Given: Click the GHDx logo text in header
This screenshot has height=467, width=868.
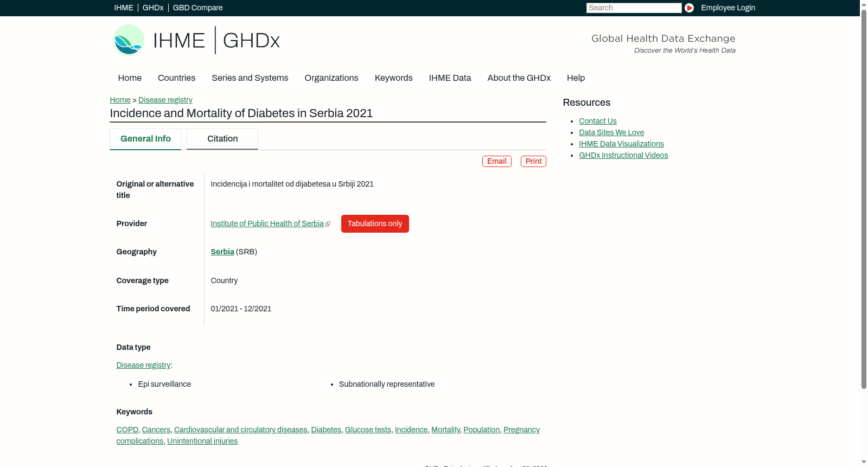Looking at the screenshot, I should coord(251,41).
